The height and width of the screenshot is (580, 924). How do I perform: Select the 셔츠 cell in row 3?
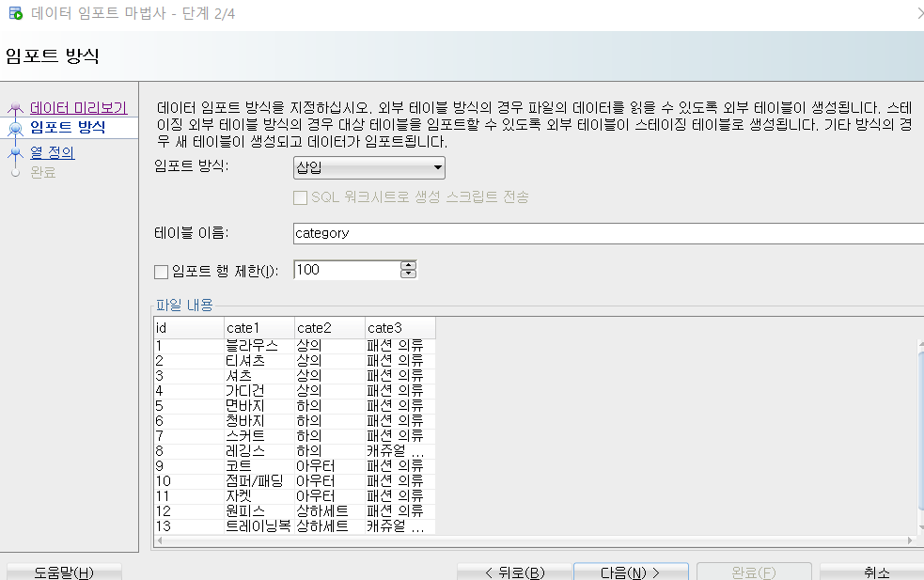(259, 375)
